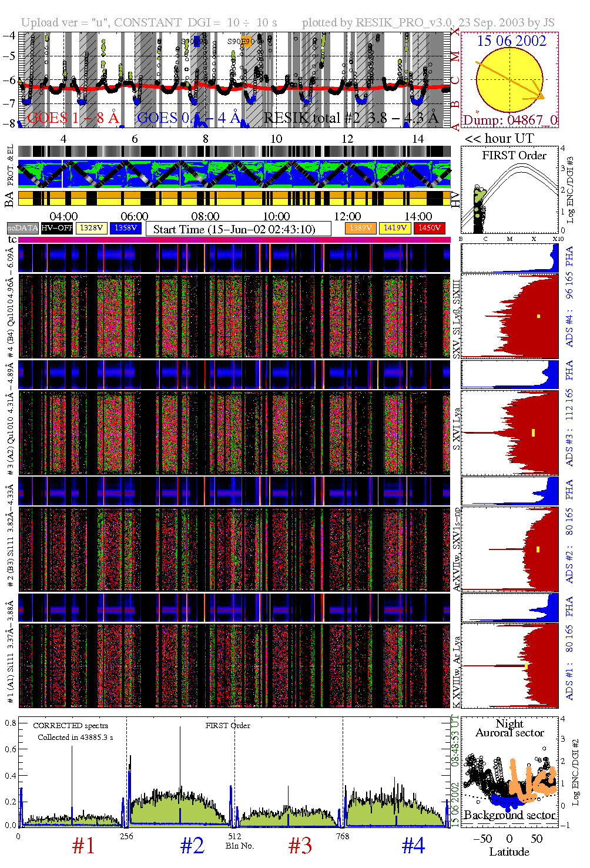Click the magenta tc bar
The height and width of the screenshot is (868, 590).
tap(234, 240)
